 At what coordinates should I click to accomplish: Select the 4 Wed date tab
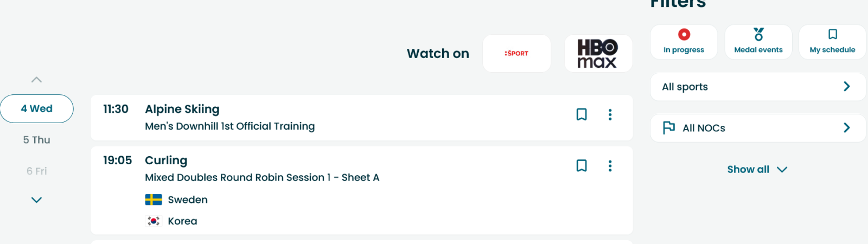pyautogui.click(x=37, y=108)
